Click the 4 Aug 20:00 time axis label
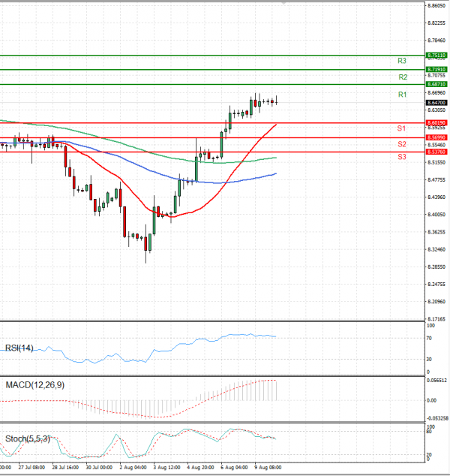The image size is (450, 476). [x=200, y=468]
